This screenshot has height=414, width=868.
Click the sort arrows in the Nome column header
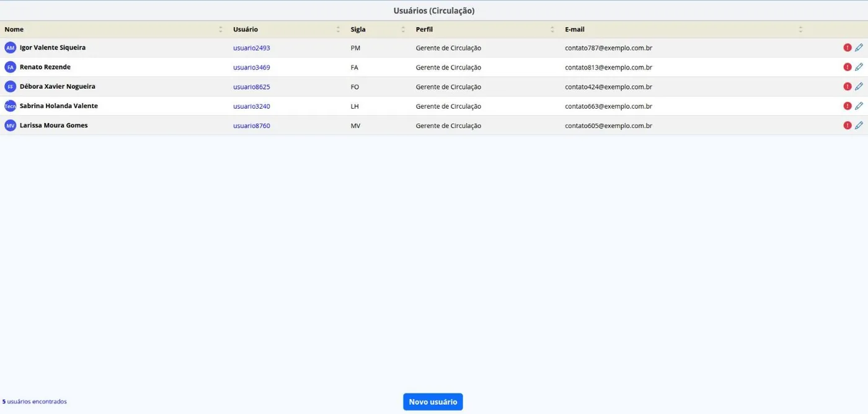pos(221,29)
